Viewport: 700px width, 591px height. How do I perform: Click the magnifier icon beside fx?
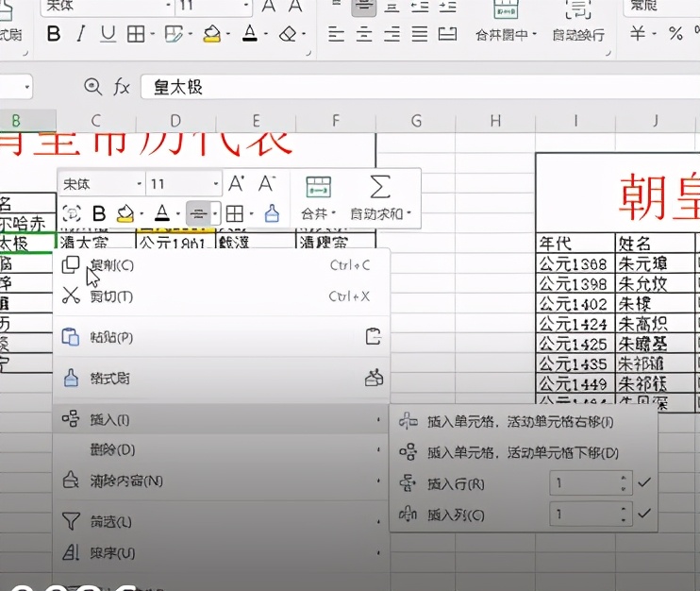[92, 87]
